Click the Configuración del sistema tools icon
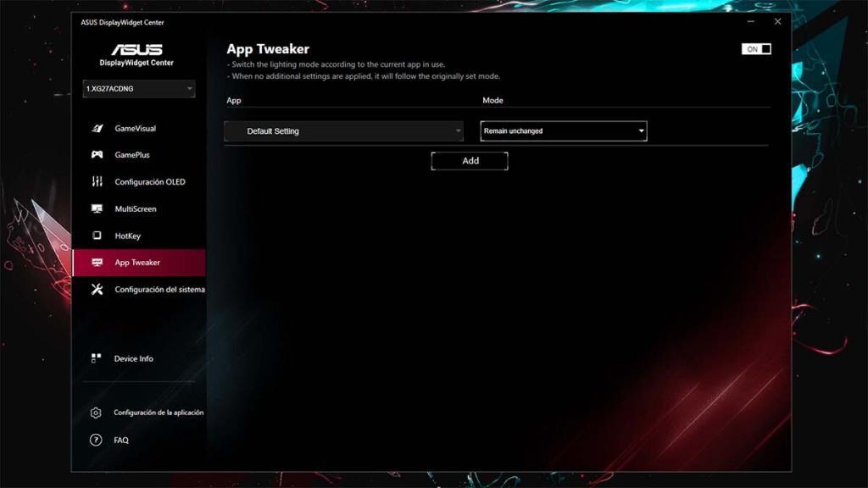The width and height of the screenshot is (868, 488). (97, 290)
